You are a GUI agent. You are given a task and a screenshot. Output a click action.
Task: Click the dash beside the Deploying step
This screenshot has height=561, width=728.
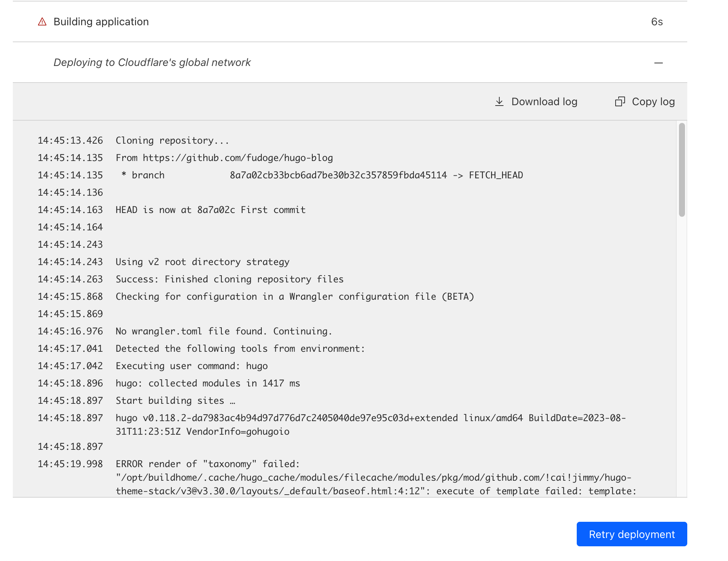pos(658,63)
